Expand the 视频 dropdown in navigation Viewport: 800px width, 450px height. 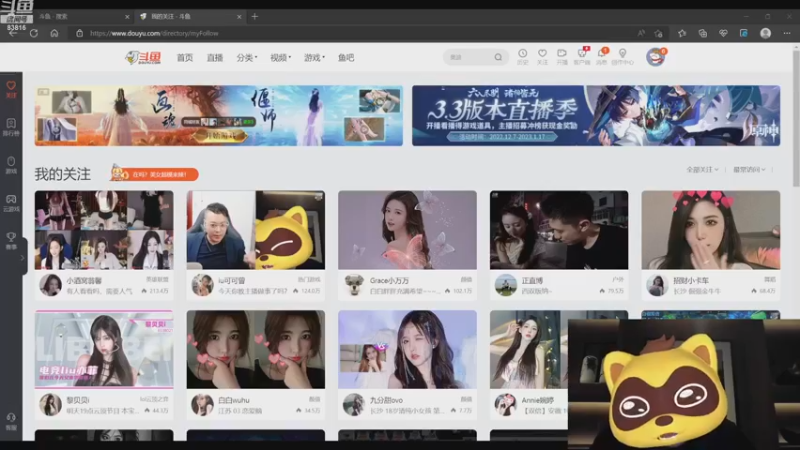click(x=281, y=58)
